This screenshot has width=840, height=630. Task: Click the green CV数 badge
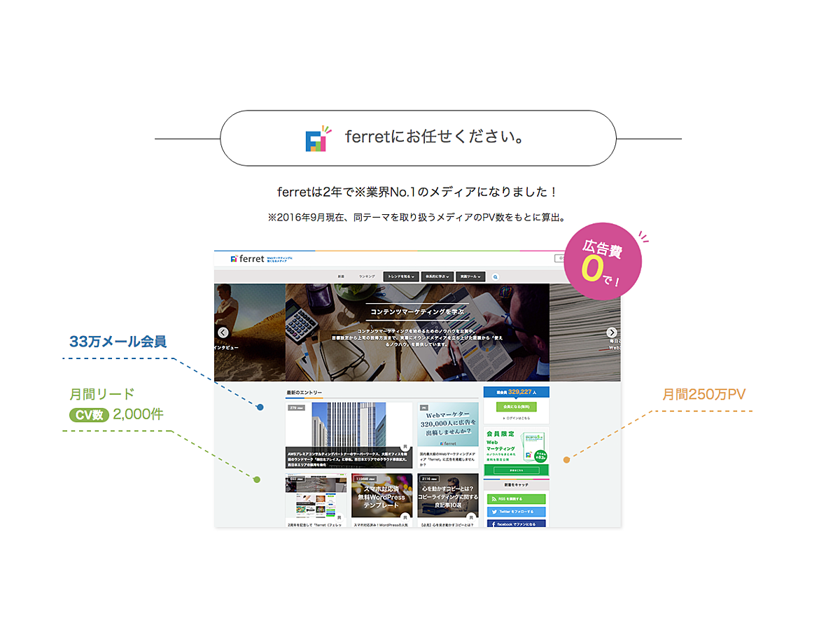pyautogui.click(x=89, y=415)
